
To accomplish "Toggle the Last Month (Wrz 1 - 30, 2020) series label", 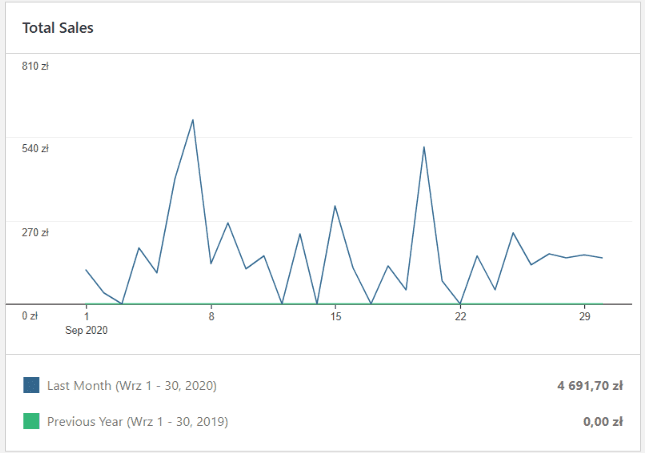I will 132,385.
